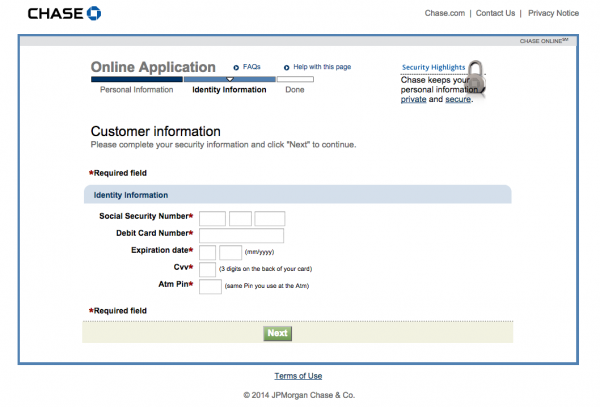Click the padlock security icon
This screenshot has width=600, height=407.
476,78
